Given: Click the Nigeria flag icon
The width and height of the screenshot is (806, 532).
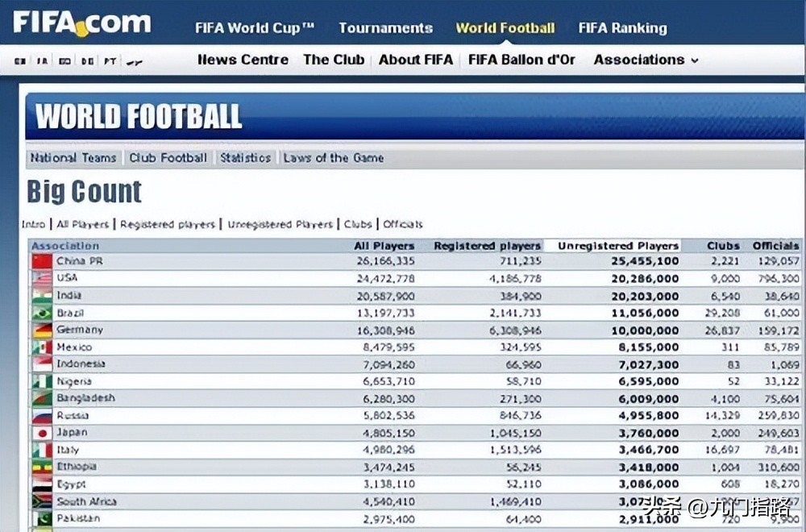Looking at the screenshot, I should point(42,381).
